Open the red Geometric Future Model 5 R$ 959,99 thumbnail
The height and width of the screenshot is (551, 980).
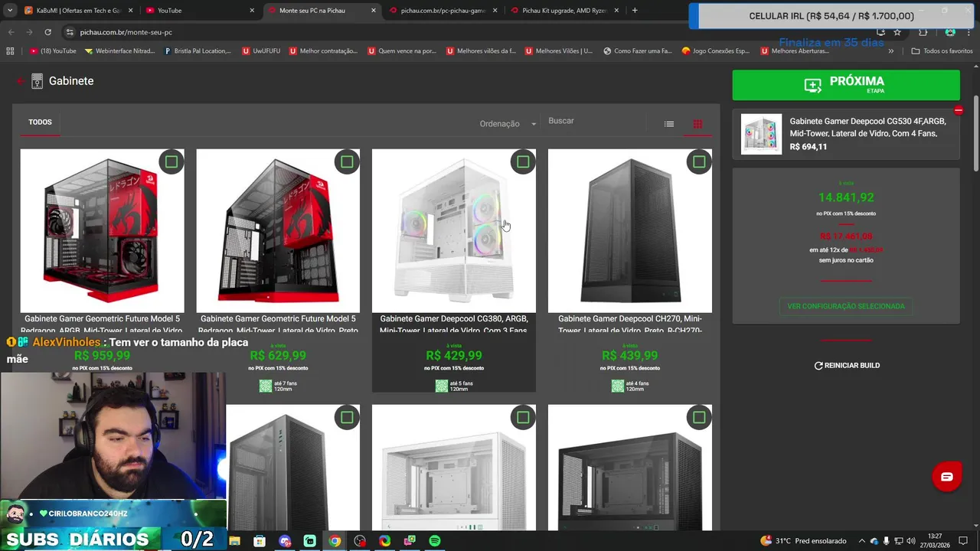(x=102, y=230)
